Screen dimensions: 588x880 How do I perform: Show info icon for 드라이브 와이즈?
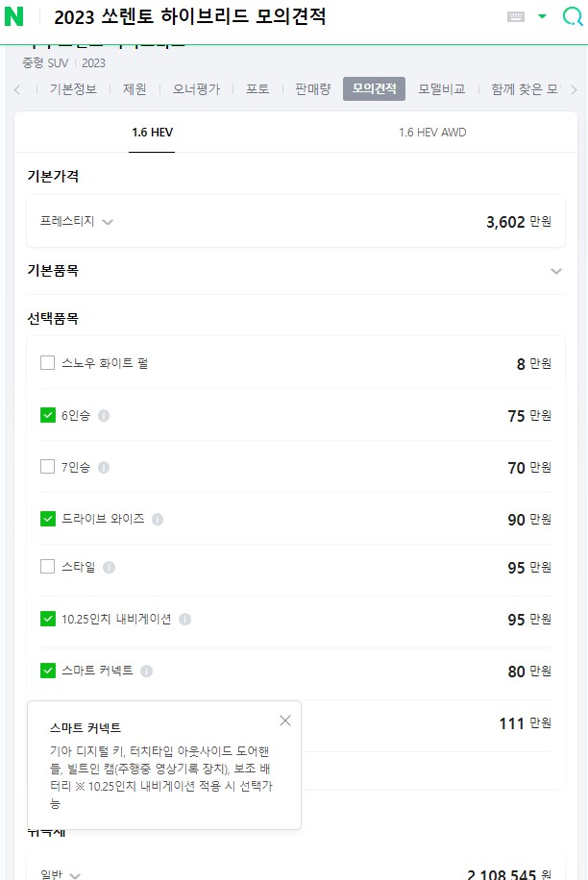pos(158,520)
